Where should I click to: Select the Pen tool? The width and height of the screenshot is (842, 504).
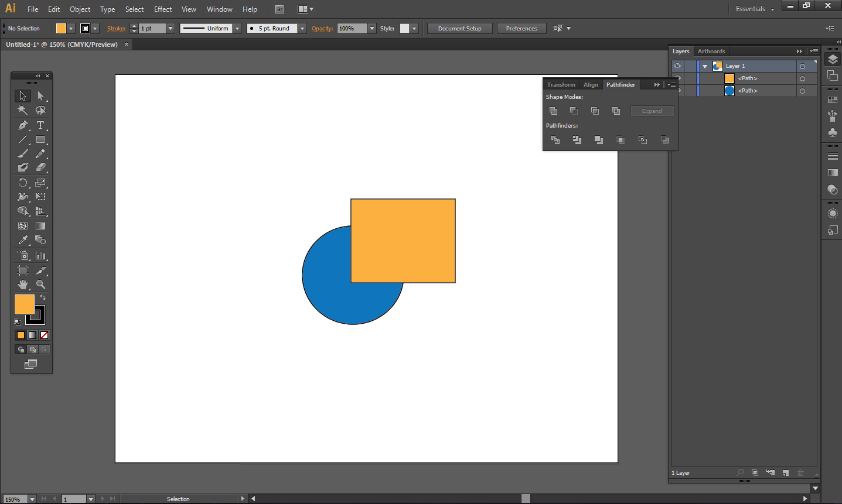click(x=23, y=125)
